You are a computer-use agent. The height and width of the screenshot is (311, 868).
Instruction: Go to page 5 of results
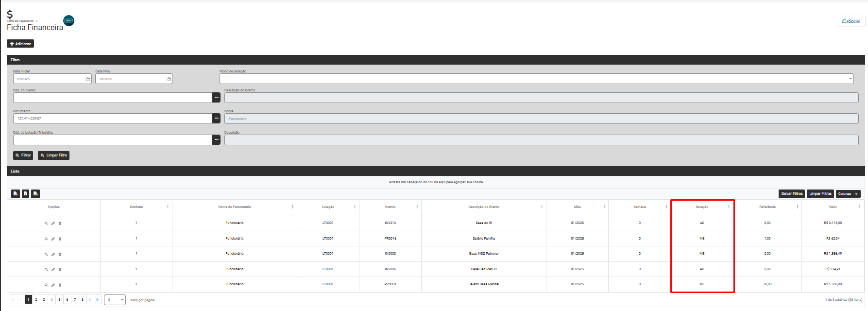(x=59, y=300)
